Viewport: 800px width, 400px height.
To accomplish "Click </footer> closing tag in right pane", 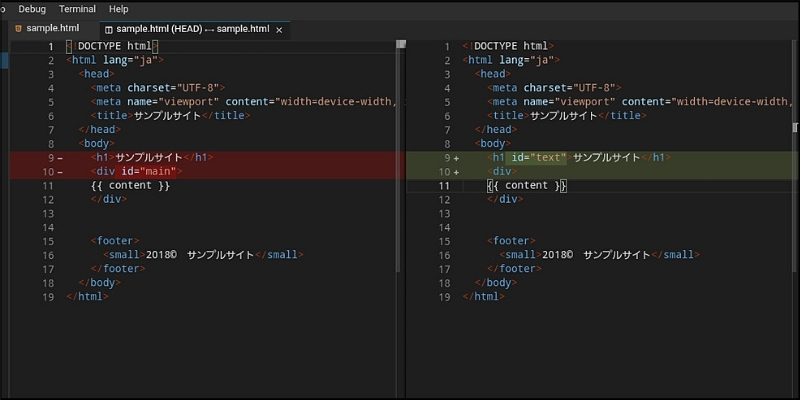I will click(x=514, y=269).
